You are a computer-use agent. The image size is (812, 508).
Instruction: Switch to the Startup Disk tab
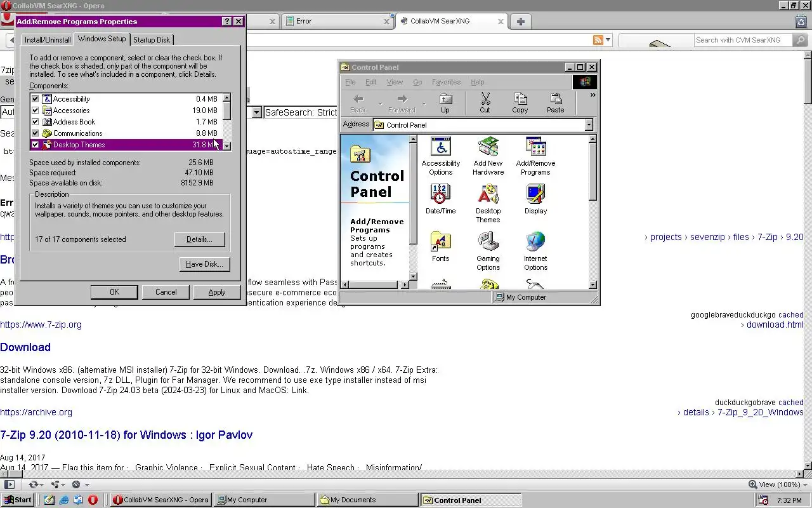pos(152,39)
